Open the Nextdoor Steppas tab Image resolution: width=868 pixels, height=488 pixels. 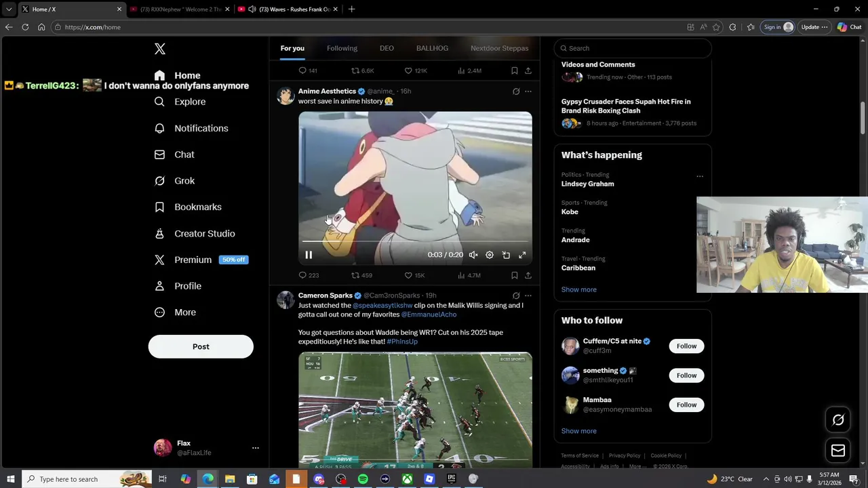(499, 48)
